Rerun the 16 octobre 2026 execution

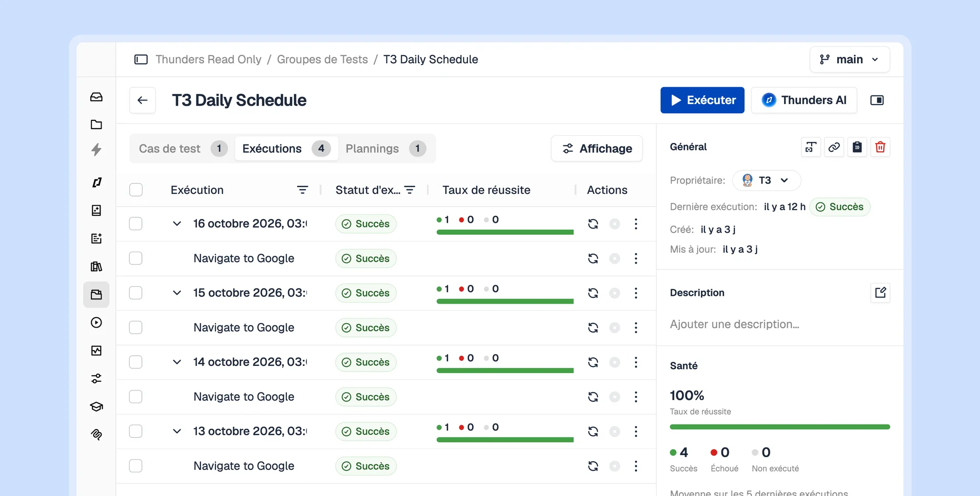(593, 224)
